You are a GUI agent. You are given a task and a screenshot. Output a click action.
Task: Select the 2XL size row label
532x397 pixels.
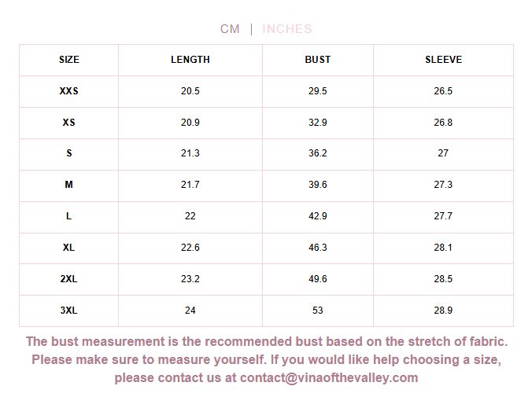pos(69,279)
